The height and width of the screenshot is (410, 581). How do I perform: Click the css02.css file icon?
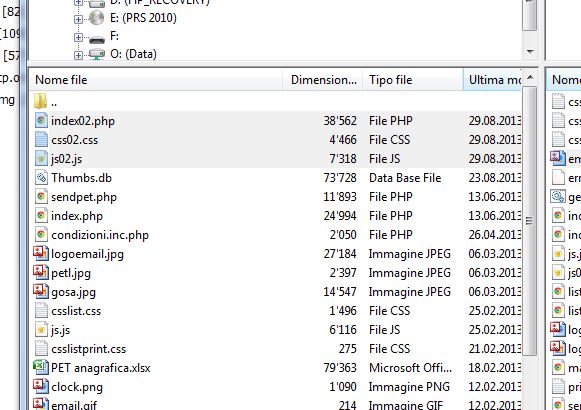click(x=41, y=140)
